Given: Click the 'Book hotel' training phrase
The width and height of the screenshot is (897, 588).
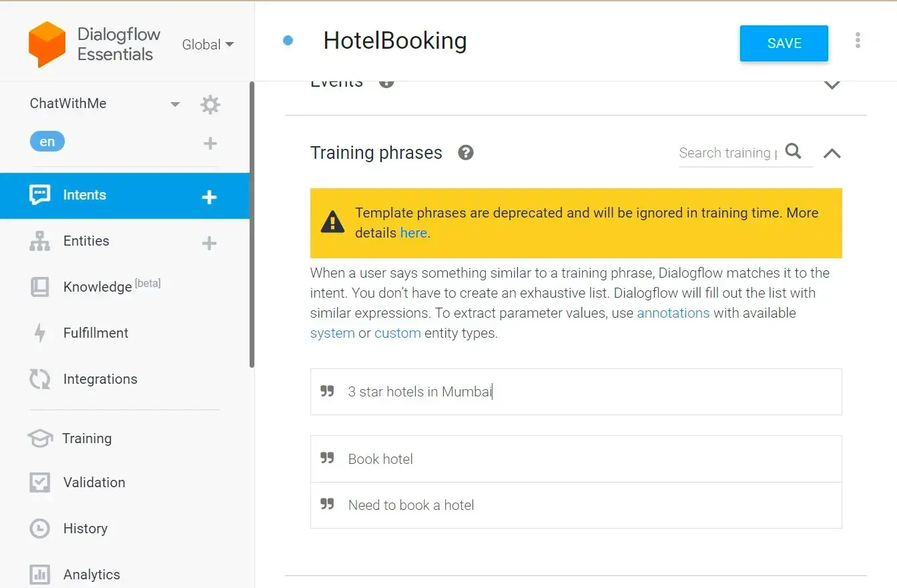Looking at the screenshot, I should click(380, 459).
